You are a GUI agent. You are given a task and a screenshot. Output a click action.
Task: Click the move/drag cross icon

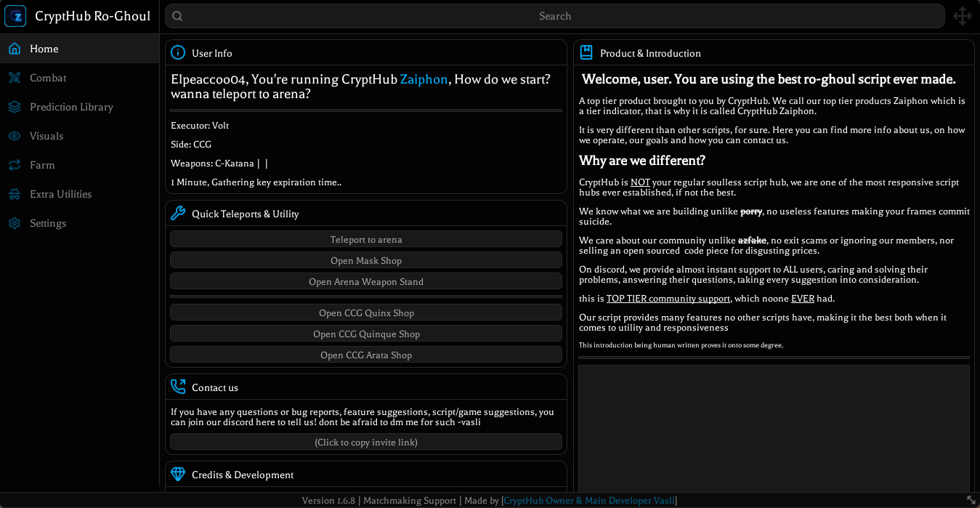point(963,16)
